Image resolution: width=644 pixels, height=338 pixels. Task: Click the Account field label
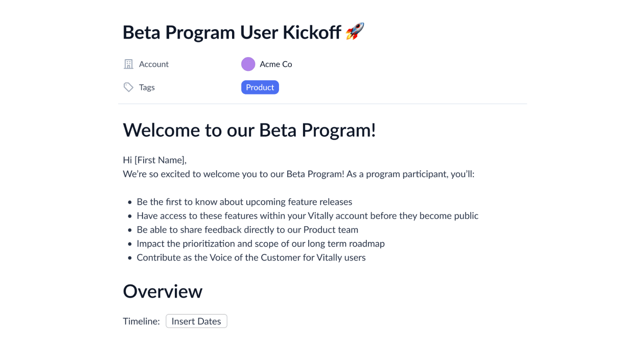click(x=154, y=64)
